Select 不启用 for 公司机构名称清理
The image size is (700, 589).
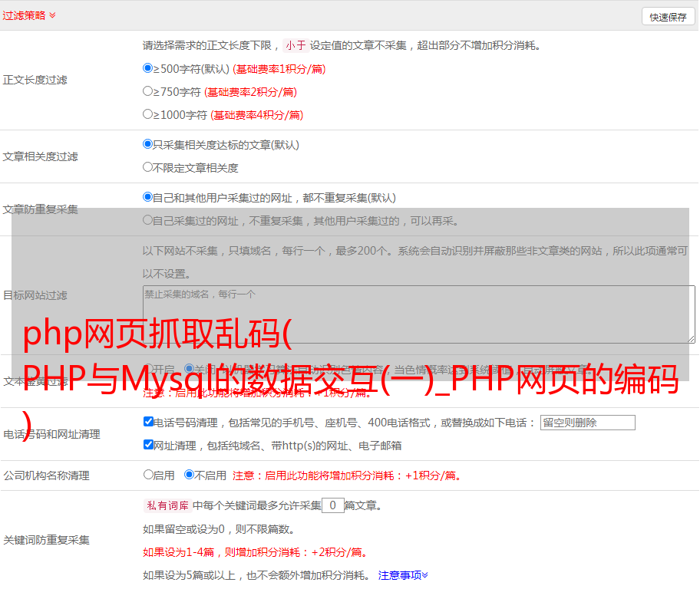[x=189, y=474]
